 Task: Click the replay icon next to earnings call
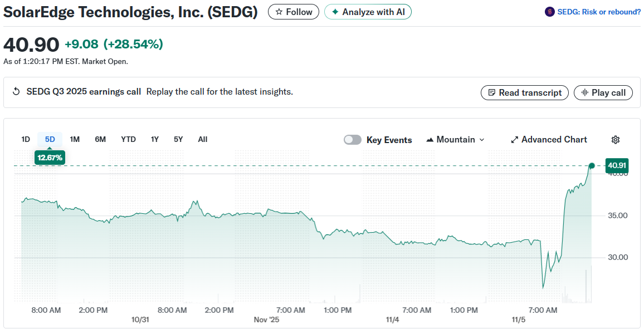tap(16, 92)
